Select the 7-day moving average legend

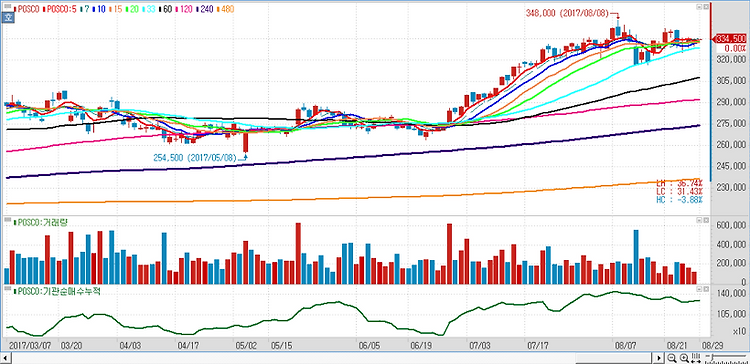tap(85, 9)
